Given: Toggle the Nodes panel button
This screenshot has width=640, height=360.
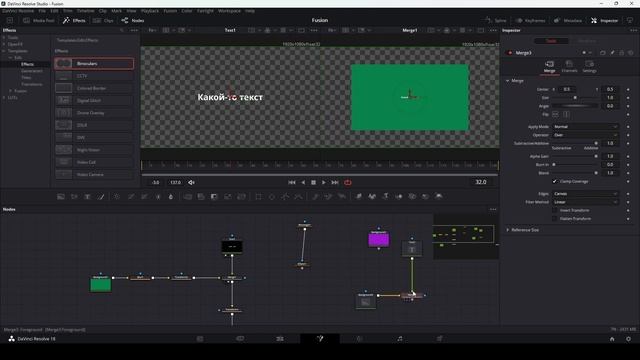Looking at the screenshot, I should [x=133, y=20].
